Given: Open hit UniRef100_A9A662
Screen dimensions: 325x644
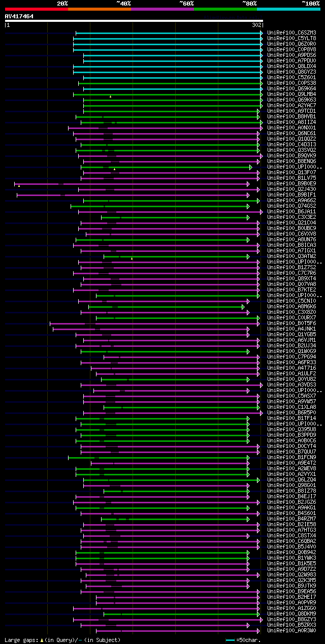Looking at the screenshot, I should [x=291, y=200].
